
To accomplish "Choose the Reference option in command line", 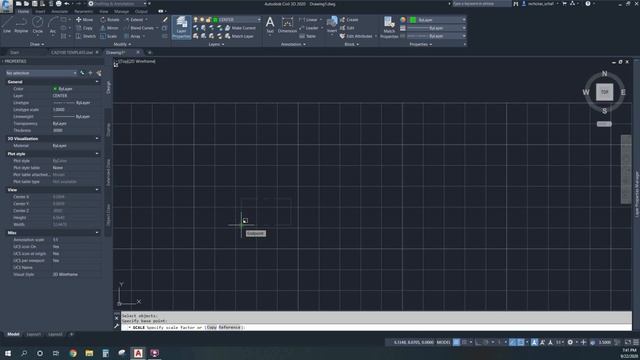I will (x=229, y=327).
